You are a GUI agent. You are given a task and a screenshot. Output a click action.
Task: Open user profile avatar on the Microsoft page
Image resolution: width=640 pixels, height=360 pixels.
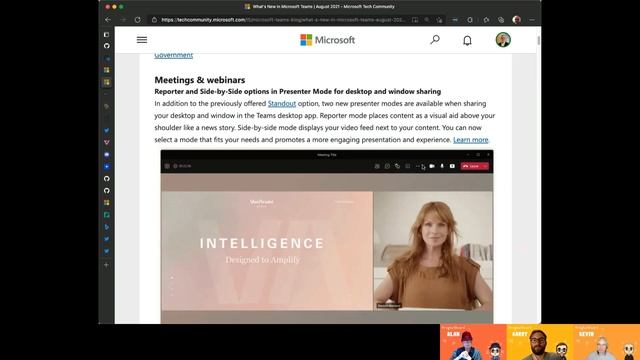point(503,40)
